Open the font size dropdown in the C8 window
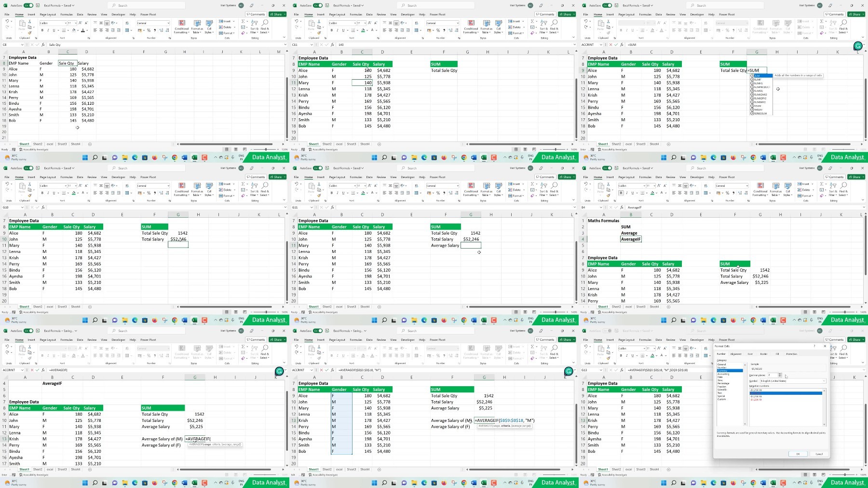The height and width of the screenshot is (488, 868). click(76, 23)
